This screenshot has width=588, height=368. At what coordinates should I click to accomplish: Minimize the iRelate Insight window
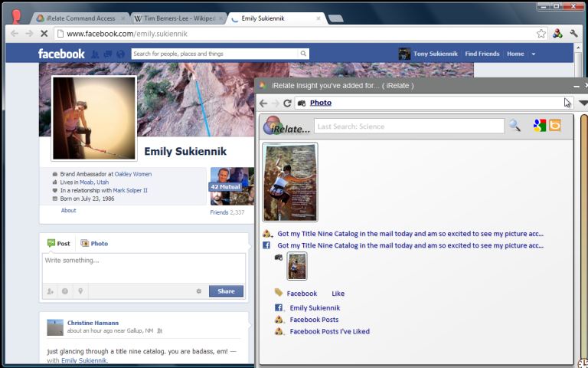click(x=577, y=86)
